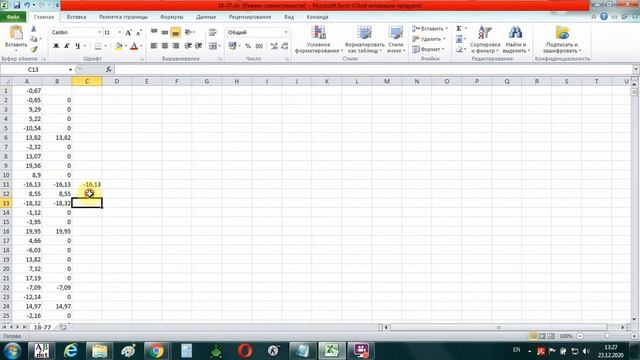Click Sign and Encrypt (Подписать и зашифровать)
Screen dimensions: 640x360
562,39
